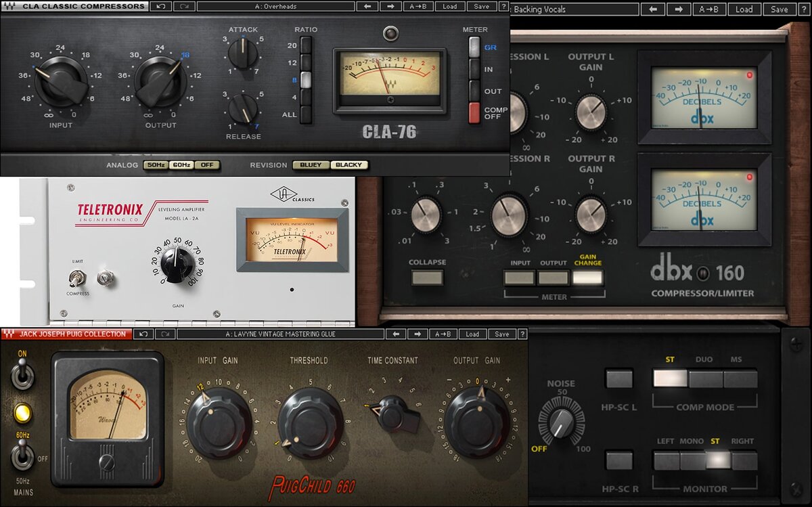Click next preset arrow in dbx 160 toolbar
This screenshot has height=507, width=812.
pyautogui.click(x=678, y=9)
